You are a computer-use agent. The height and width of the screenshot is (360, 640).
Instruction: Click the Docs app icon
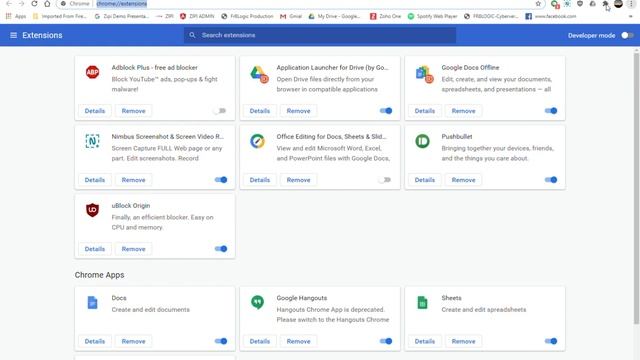coord(92,302)
